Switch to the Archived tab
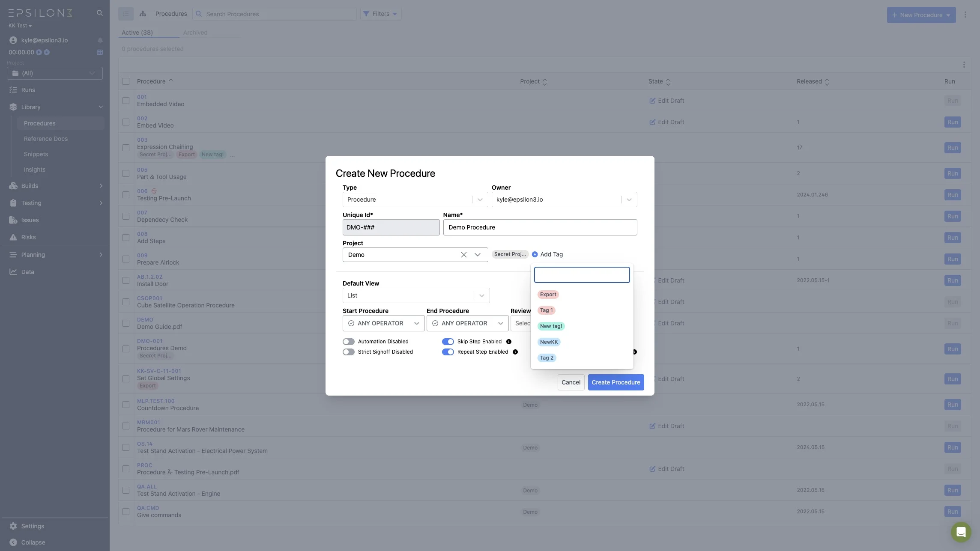 (x=195, y=33)
